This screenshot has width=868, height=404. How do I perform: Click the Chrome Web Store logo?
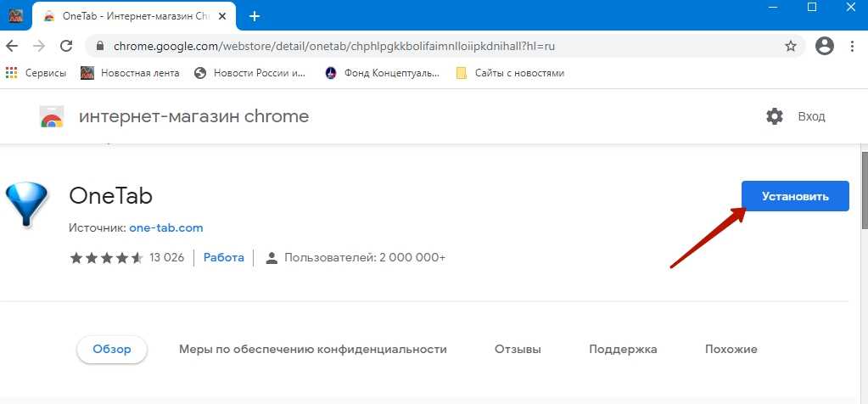52,117
